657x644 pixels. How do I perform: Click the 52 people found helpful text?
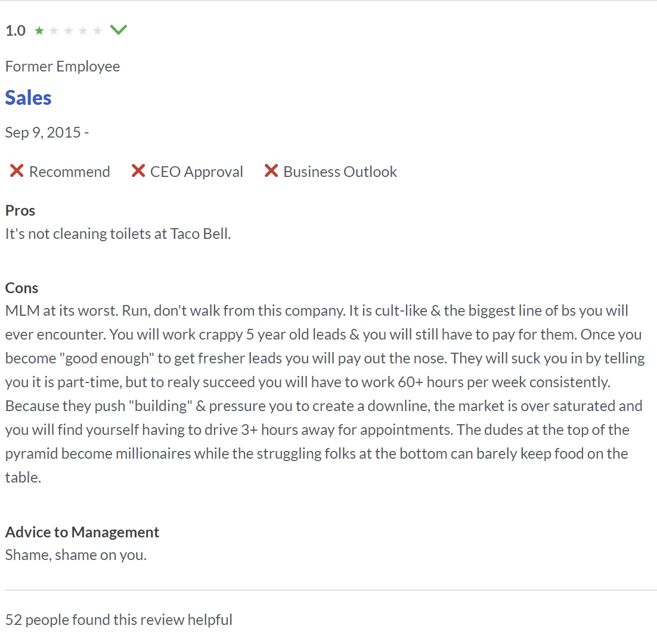119,620
